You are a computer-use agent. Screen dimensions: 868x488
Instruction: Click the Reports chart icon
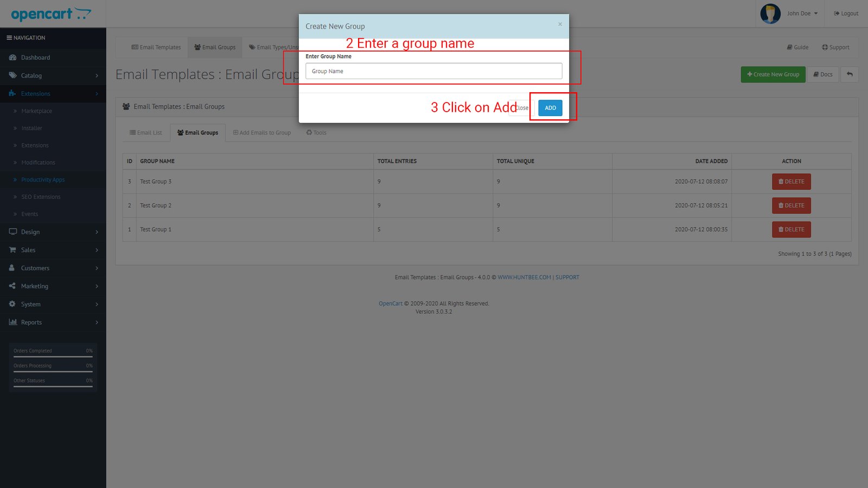tap(12, 322)
